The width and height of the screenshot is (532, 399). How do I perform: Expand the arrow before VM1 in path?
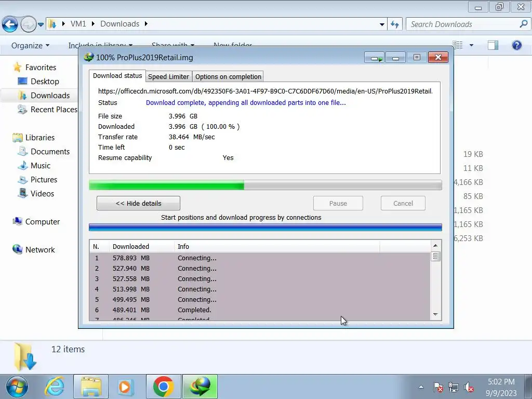point(63,24)
